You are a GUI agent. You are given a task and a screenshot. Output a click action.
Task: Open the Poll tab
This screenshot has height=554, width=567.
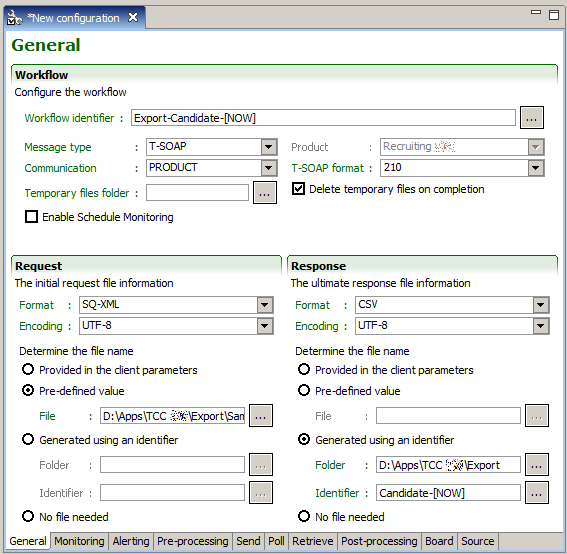pyautogui.click(x=276, y=541)
